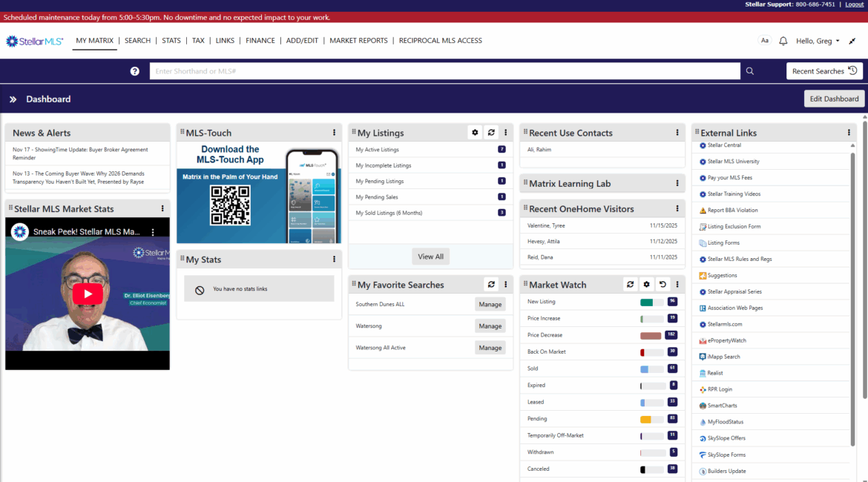Refresh the My Listings widget
868x482 pixels.
[x=490, y=133]
